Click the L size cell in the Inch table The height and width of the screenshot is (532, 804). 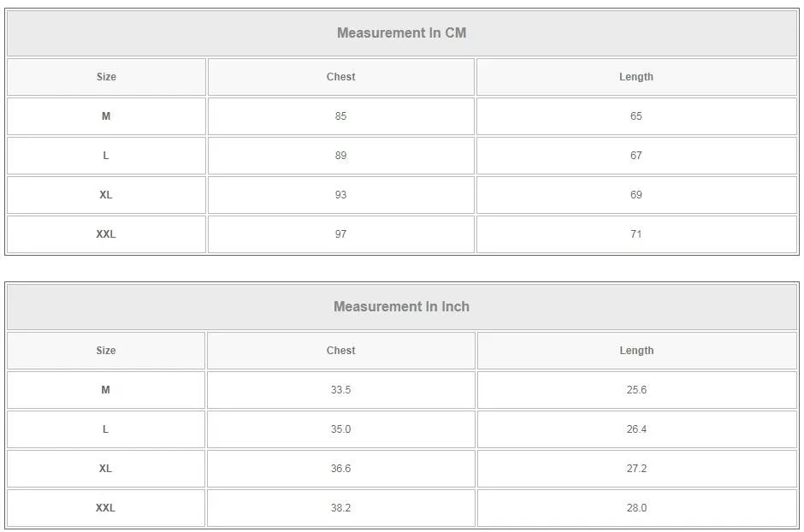(105, 429)
